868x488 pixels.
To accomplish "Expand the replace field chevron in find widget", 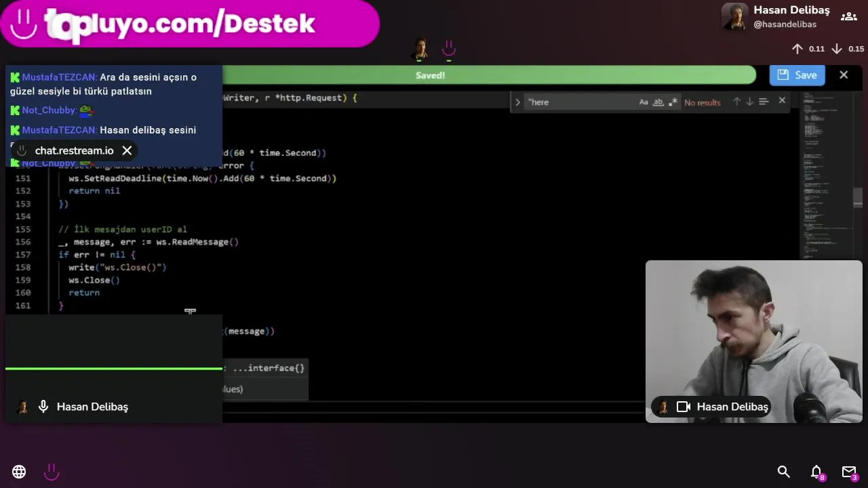I will coord(517,102).
